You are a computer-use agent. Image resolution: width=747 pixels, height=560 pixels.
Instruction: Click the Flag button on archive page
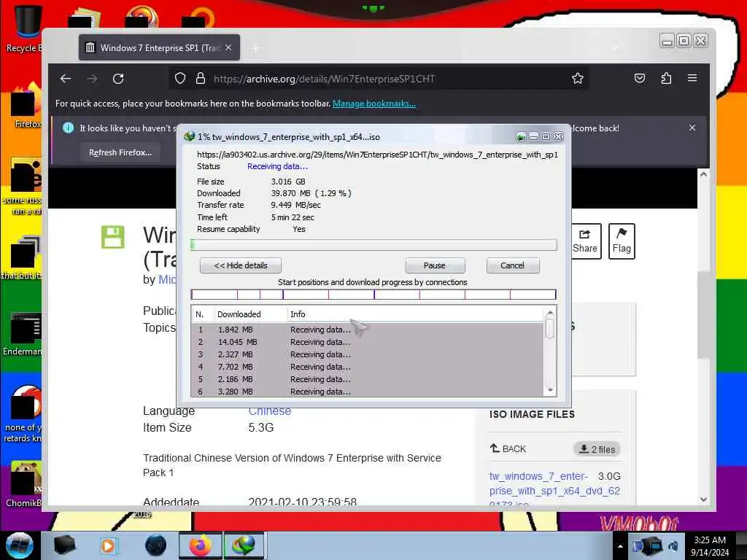(622, 241)
